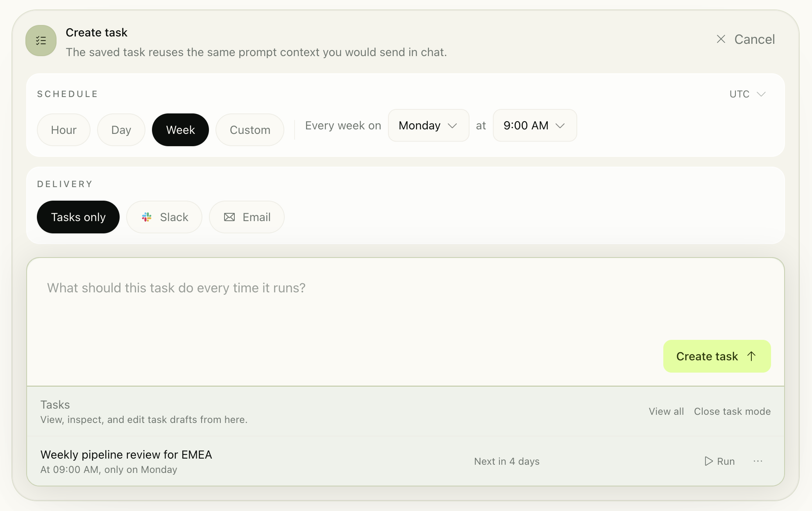The width and height of the screenshot is (812, 511).
Task: Click 'View, inspect, and edit task drafts' text
Action: [144, 420]
